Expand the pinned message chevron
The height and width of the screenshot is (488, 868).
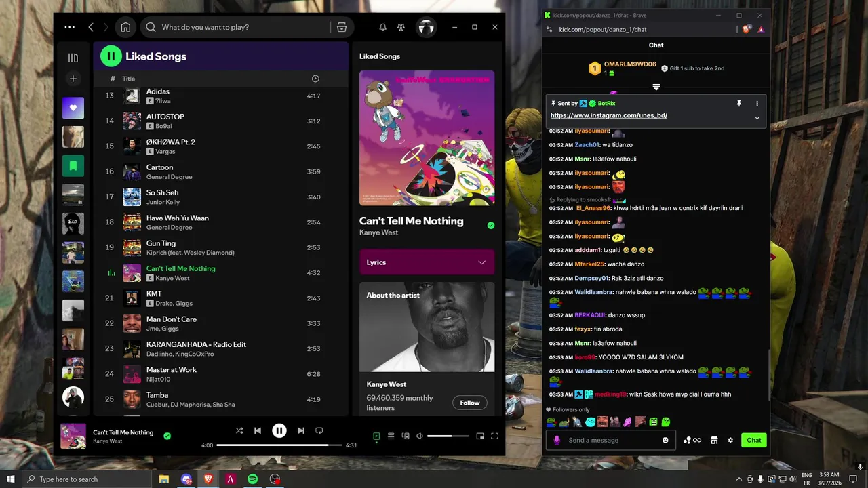point(757,117)
